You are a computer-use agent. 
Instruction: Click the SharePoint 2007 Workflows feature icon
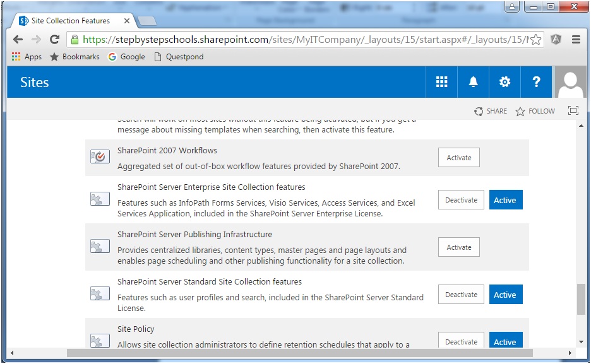100,156
